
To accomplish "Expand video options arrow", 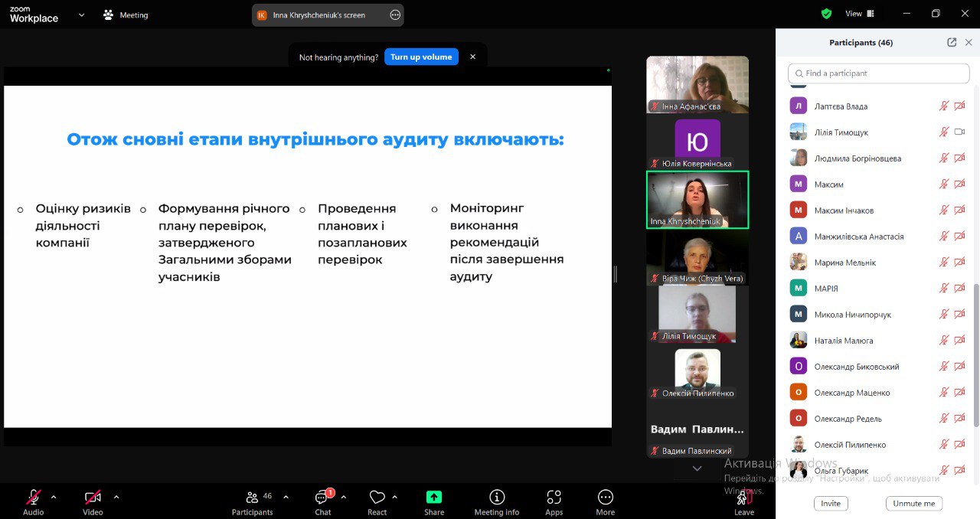I will [x=116, y=497].
